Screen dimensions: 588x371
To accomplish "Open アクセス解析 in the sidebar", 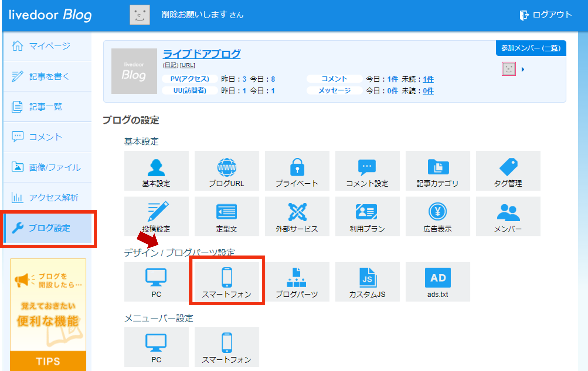I will click(x=48, y=198).
